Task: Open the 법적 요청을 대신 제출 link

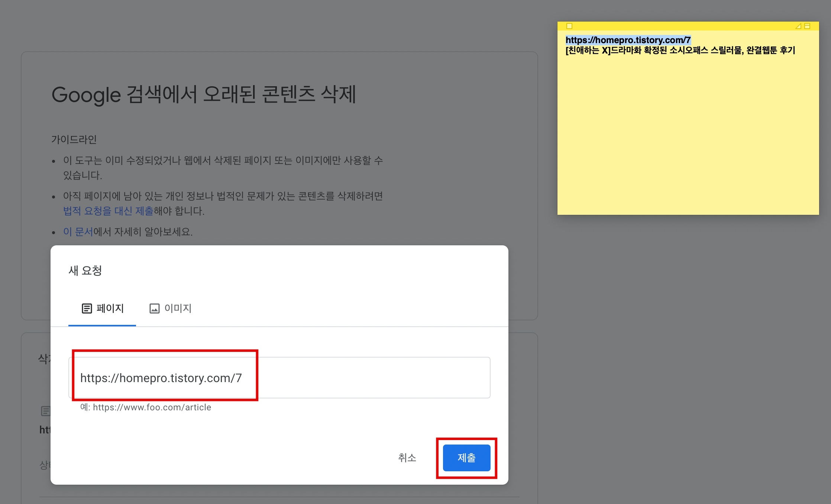Action: pyautogui.click(x=108, y=211)
